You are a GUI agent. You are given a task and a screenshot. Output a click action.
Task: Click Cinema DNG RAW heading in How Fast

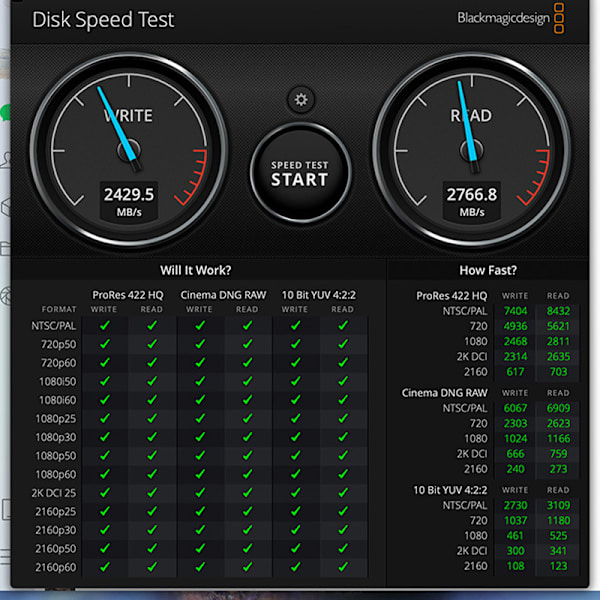[445, 393]
